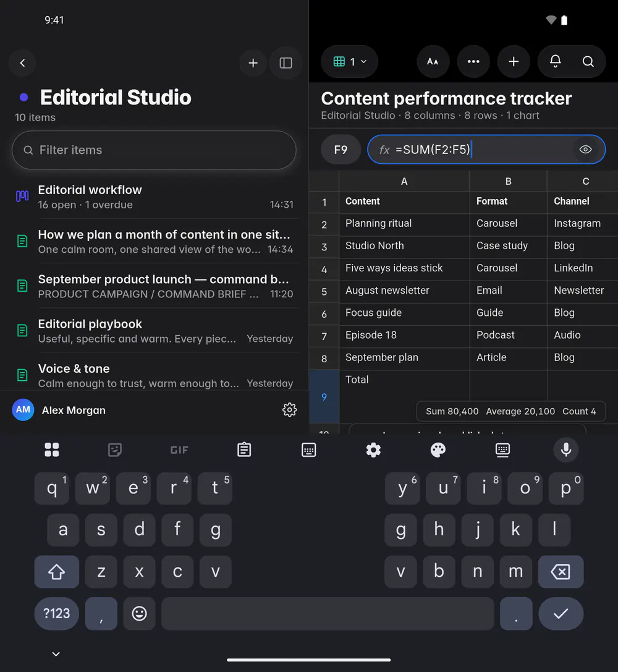Image resolution: width=618 pixels, height=672 pixels.
Task: Add new element with plus in tracker toolbar
Action: coord(514,62)
